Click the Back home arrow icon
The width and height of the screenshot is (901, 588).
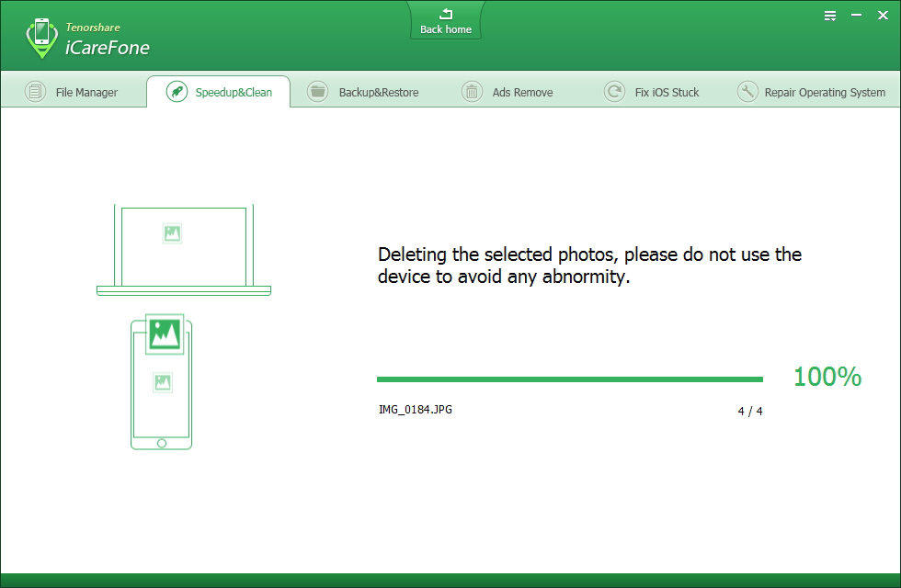click(446, 14)
